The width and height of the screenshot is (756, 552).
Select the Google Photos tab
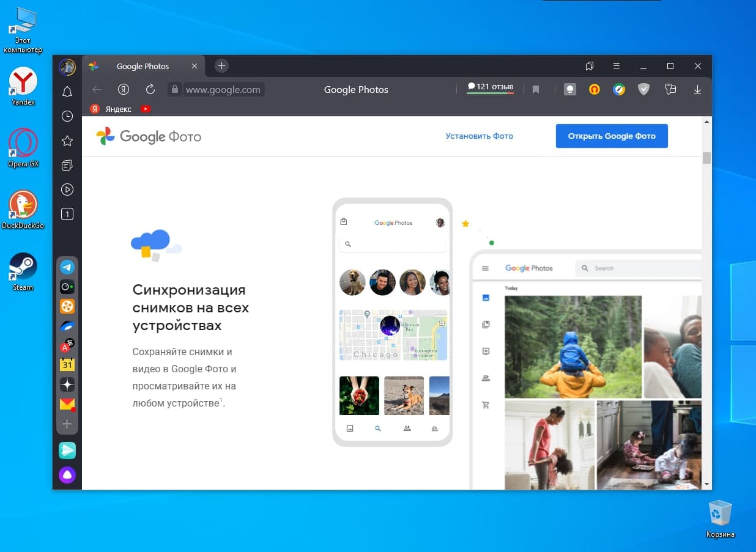point(143,66)
